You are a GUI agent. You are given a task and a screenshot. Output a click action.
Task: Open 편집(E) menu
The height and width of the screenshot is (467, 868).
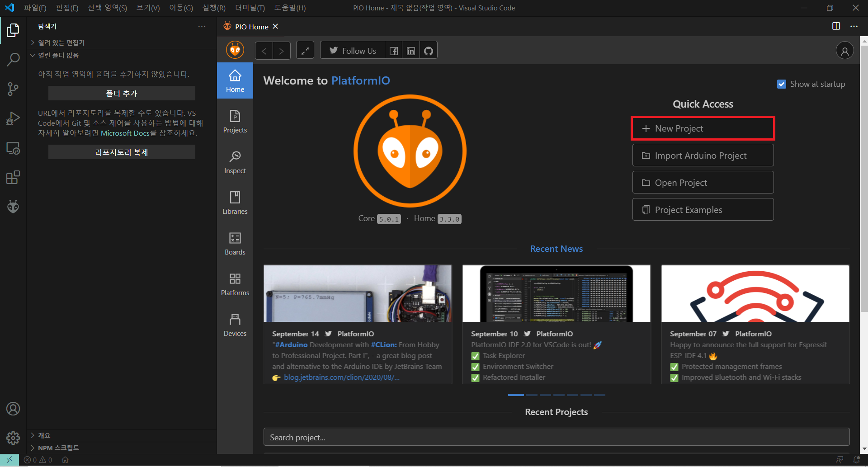click(67, 8)
